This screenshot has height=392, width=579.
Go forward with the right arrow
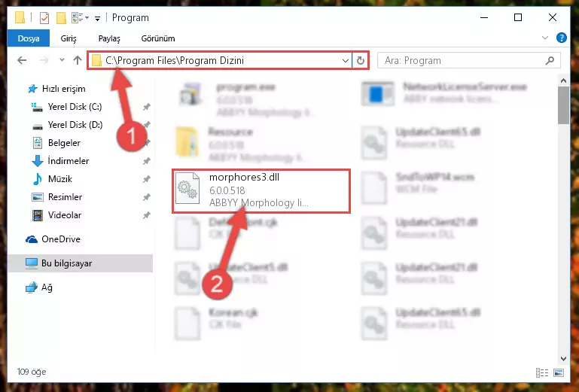[x=44, y=60]
